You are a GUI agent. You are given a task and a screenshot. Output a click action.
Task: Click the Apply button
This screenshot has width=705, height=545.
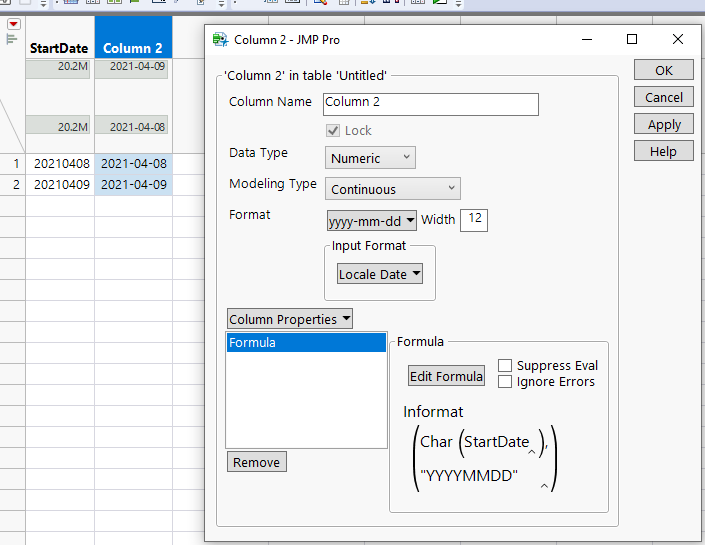(664, 124)
